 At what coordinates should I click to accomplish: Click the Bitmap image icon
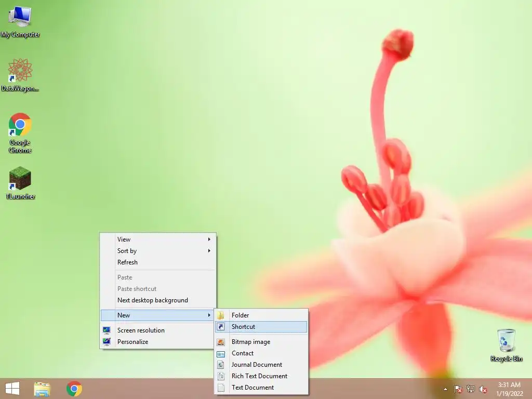coord(221,342)
